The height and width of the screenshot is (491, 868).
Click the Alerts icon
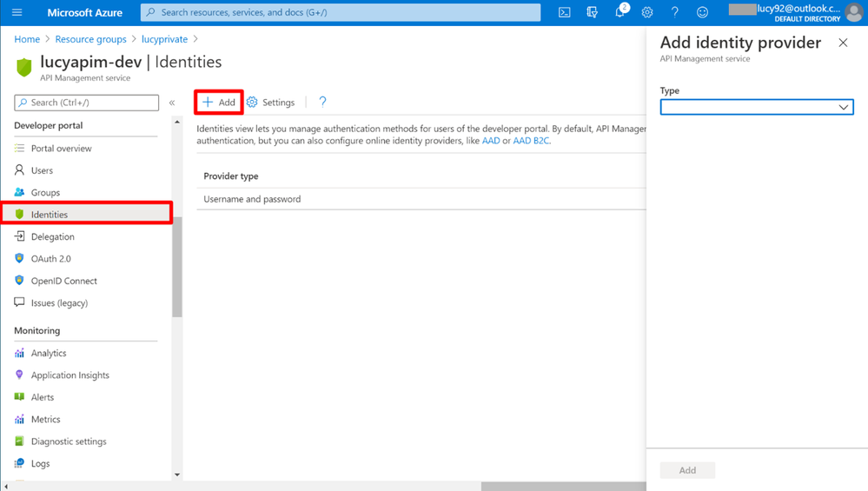[x=19, y=397]
